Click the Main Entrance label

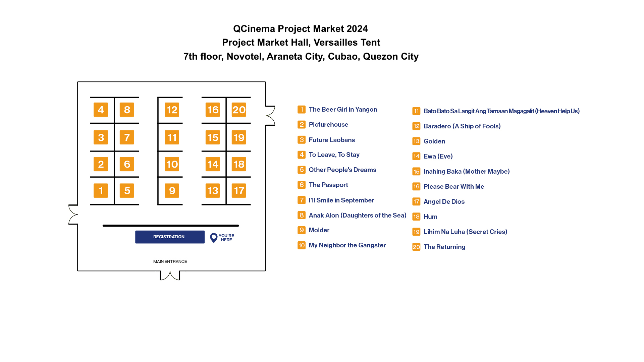(x=170, y=261)
